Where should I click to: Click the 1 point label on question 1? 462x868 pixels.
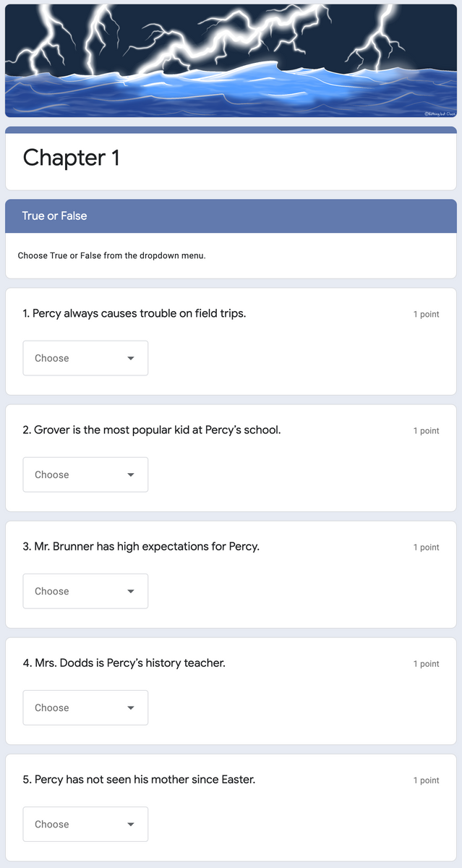pos(427,314)
